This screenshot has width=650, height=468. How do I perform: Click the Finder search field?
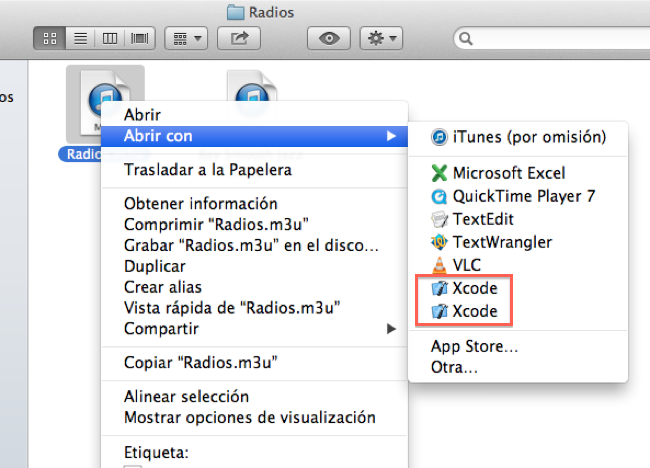[x=551, y=39]
